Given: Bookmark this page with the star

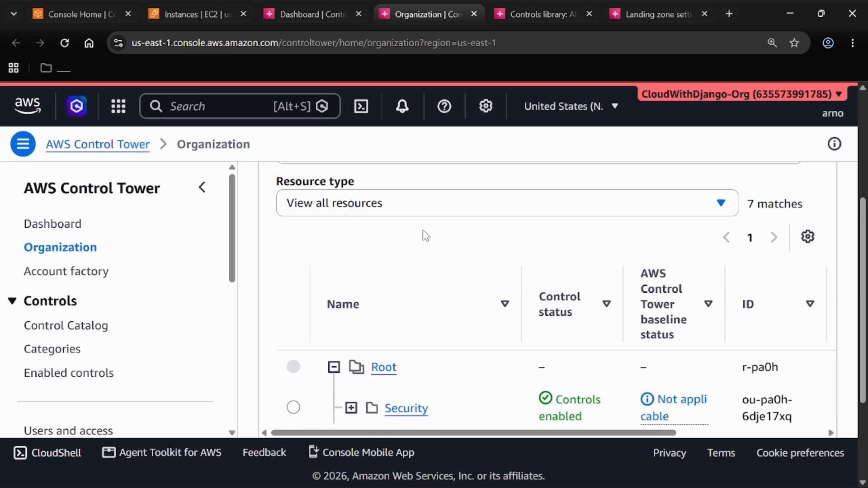Looking at the screenshot, I should (x=794, y=43).
